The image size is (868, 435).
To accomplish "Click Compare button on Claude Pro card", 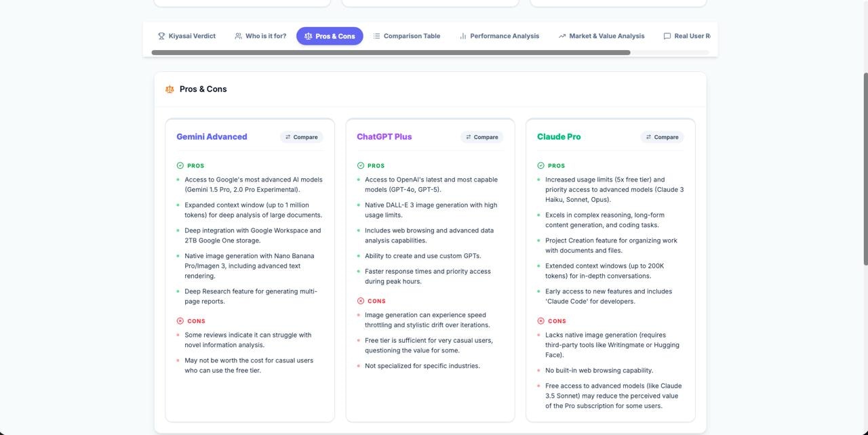I will [663, 137].
